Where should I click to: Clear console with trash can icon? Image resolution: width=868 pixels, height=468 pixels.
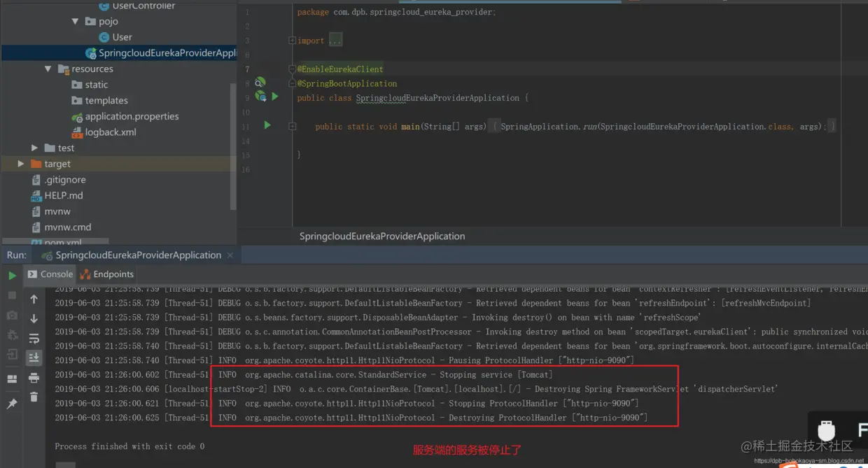coord(34,397)
